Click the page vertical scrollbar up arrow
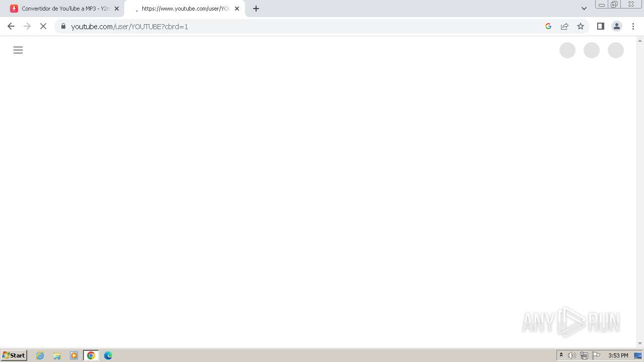 click(640, 40)
